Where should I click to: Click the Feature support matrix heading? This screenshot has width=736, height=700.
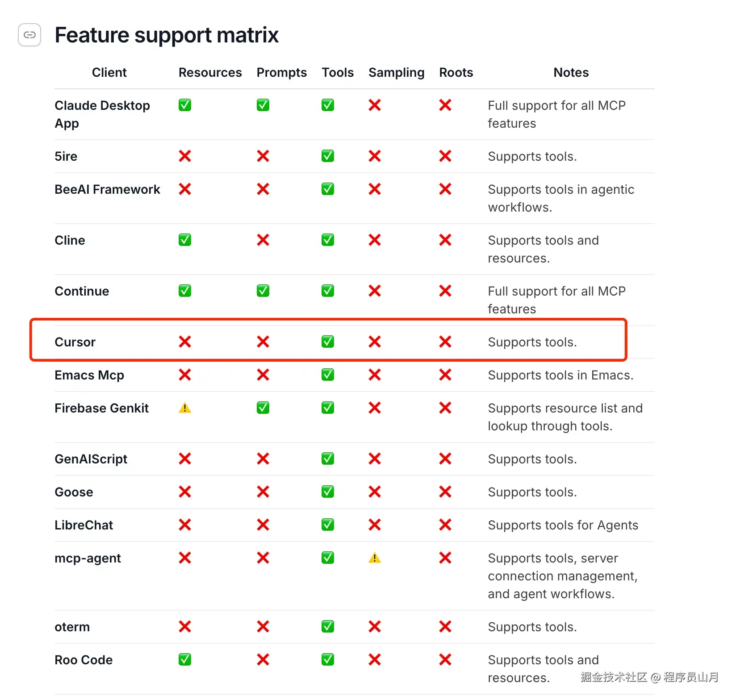coord(167,35)
